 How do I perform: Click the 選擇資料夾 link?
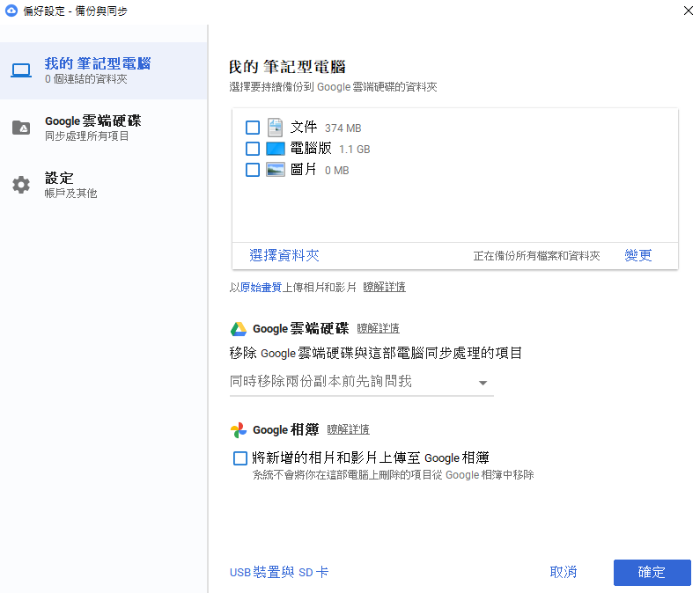284,256
